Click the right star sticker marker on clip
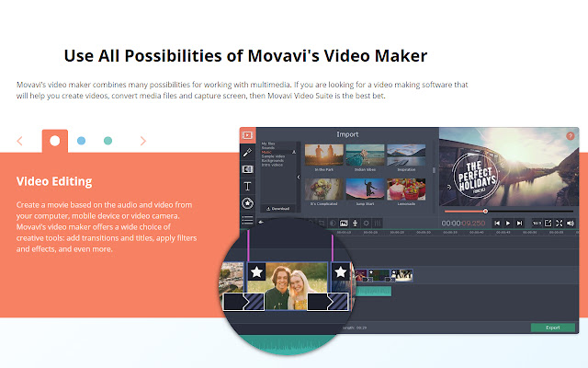Image resolution: width=588 pixels, height=368 pixels. [340, 271]
